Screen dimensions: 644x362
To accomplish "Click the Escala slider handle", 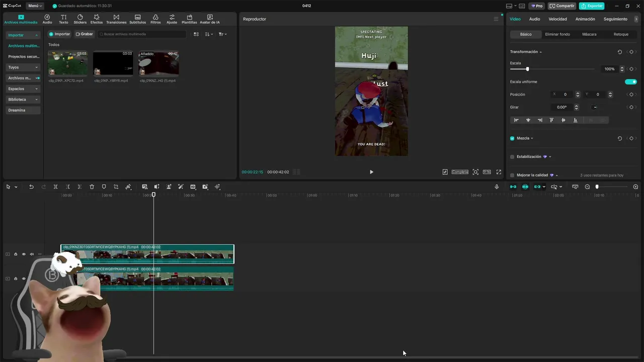I will coord(527,69).
